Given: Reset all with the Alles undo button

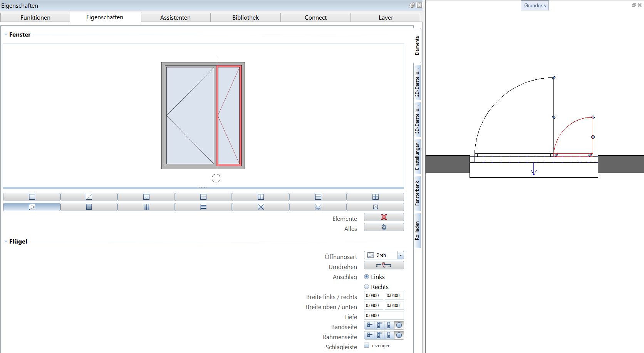Looking at the screenshot, I should pyautogui.click(x=384, y=227).
